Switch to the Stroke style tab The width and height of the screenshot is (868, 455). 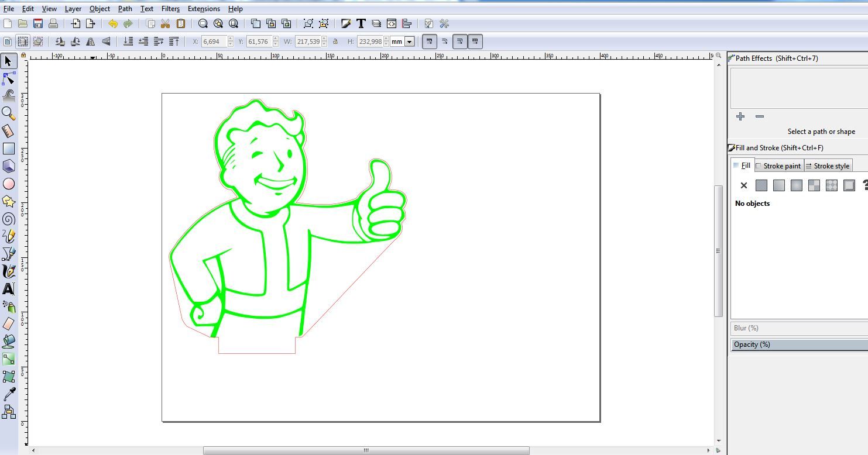pyautogui.click(x=828, y=166)
